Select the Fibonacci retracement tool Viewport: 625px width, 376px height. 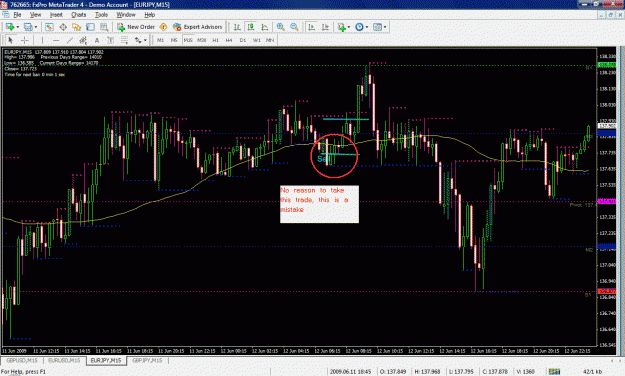point(124,40)
